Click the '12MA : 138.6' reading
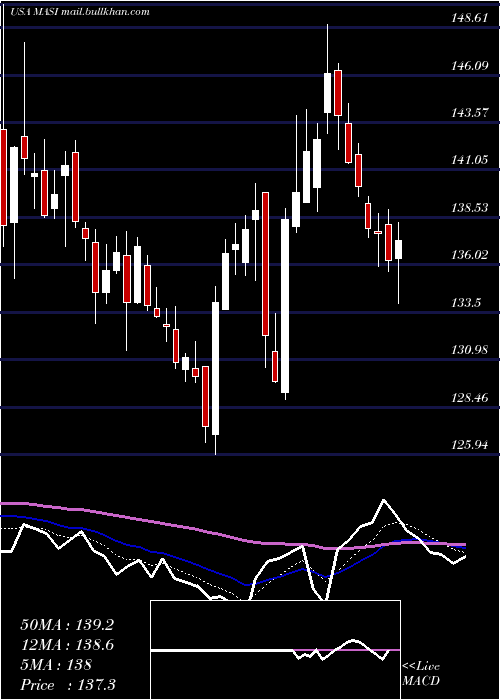This screenshot has height=700, width=500. point(67,645)
